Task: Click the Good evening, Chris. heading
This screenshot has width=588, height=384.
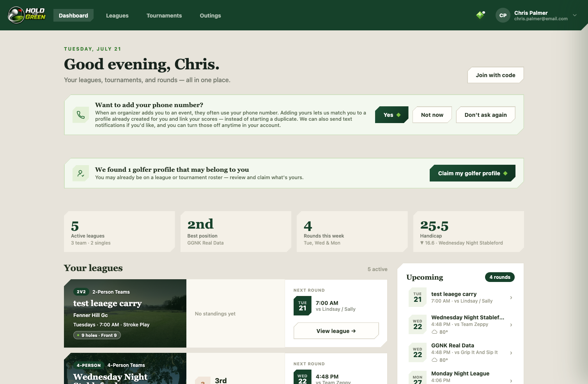Action: pyautogui.click(x=142, y=64)
